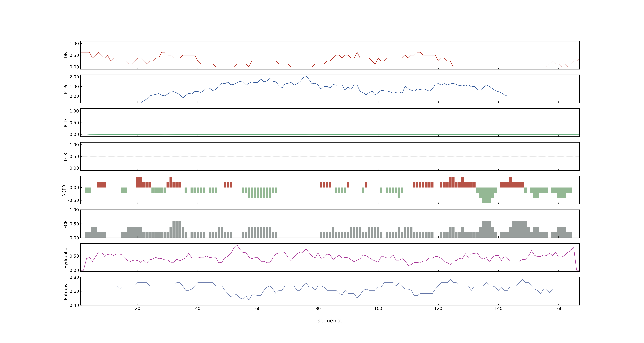Click the x-axis tick label 80
This screenshot has width=644, height=343.
(318, 309)
